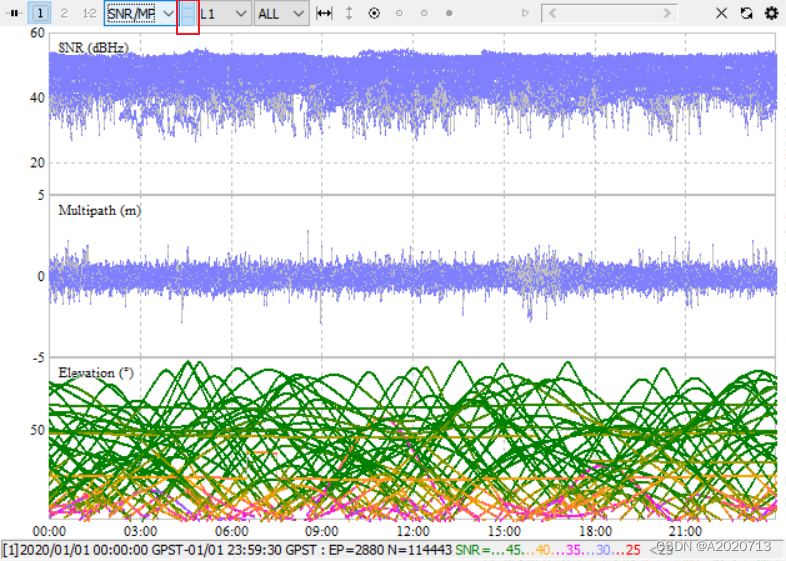Click the 06:00 time axis label
The width and height of the screenshot is (786, 561).
click(232, 531)
